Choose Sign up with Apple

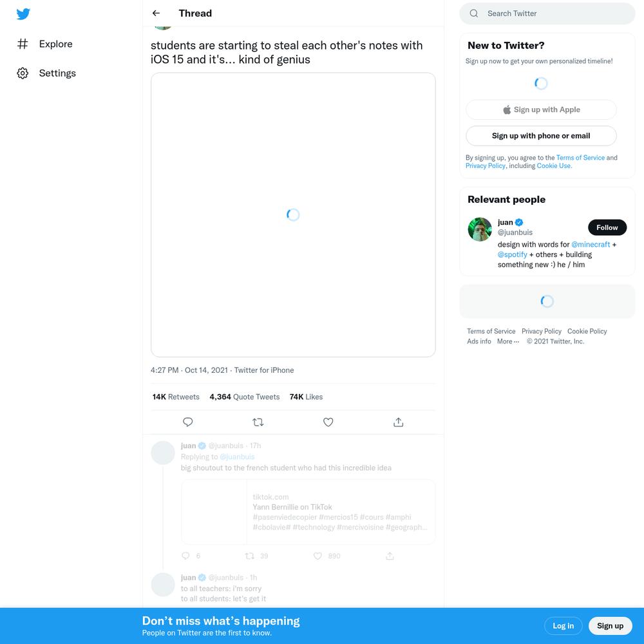[541, 109]
